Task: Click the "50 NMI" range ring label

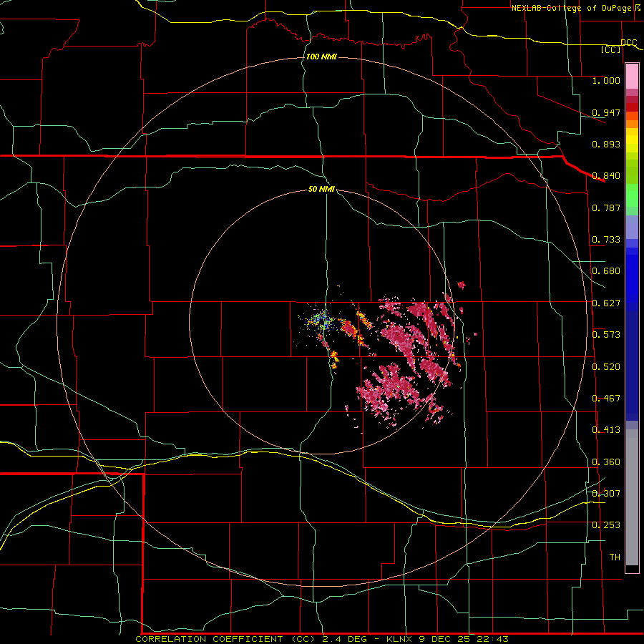Action: pos(321,189)
